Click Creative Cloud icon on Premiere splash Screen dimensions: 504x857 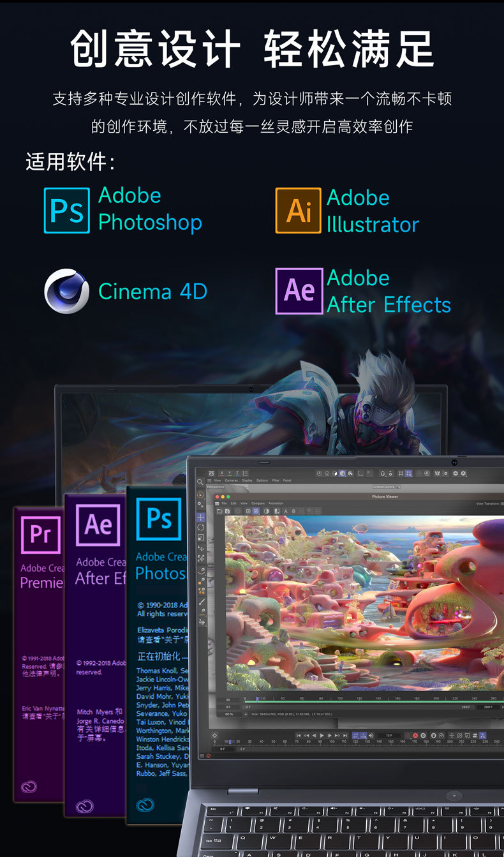(x=29, y=787)
